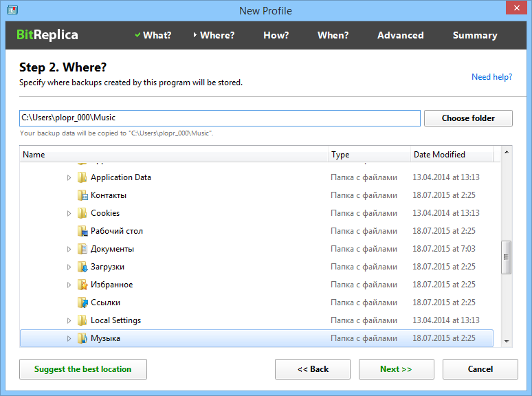The height and width of the screenshot is (396, 532).
Task: Expand the Local Settings folder
Action: click(x=69, y=320)
